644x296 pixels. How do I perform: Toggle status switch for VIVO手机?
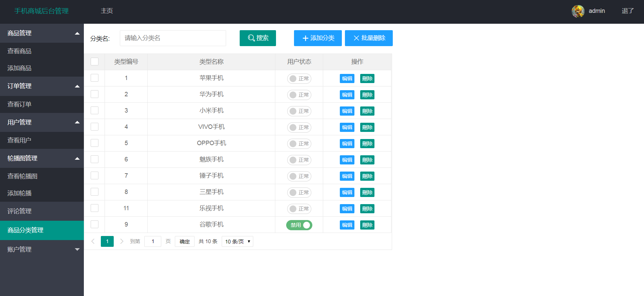pyautogui.click(x=299, y=127)
